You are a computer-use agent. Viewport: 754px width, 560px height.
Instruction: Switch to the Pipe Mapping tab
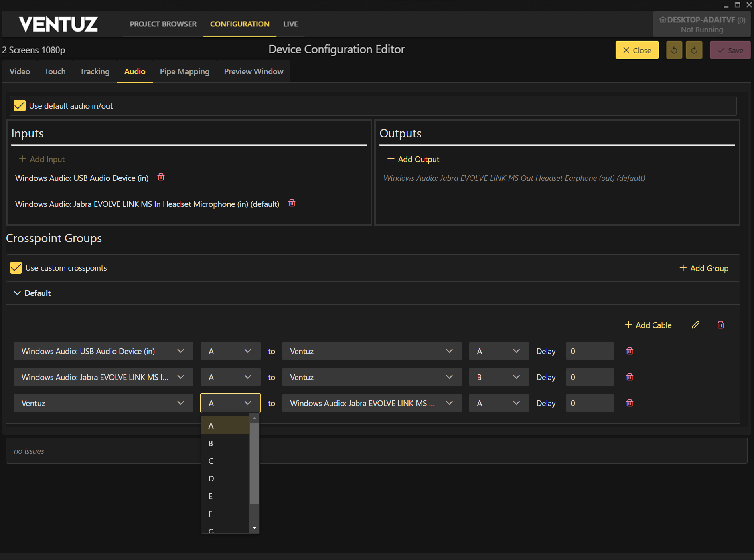(184, 71)
